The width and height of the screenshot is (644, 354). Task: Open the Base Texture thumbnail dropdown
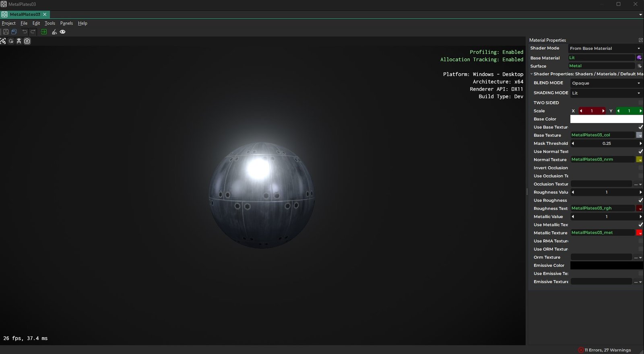(x=639, y=135)
